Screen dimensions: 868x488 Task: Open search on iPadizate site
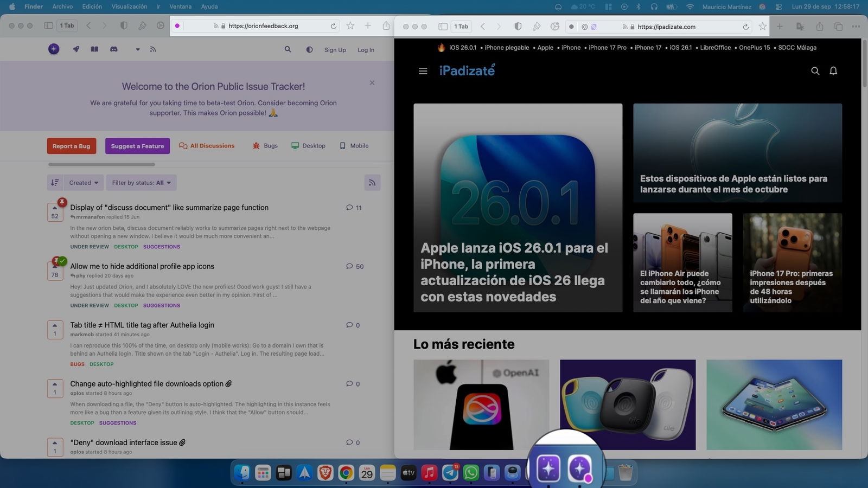(x=815, y=71)
